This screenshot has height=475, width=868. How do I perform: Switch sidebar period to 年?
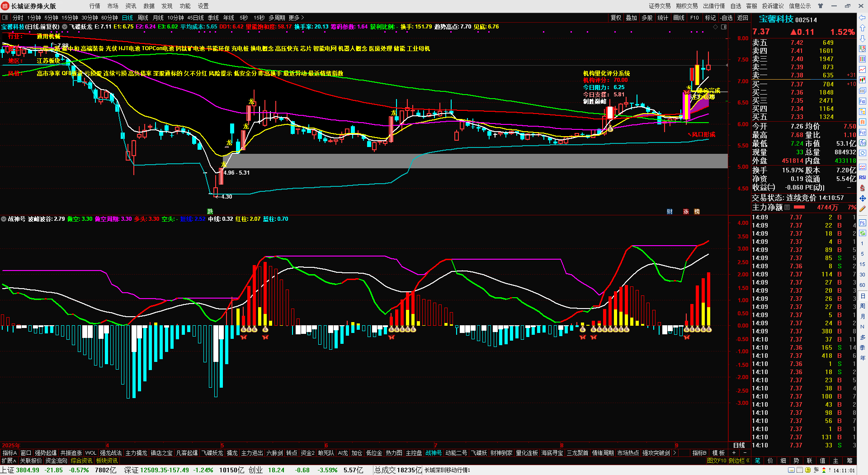863,358
